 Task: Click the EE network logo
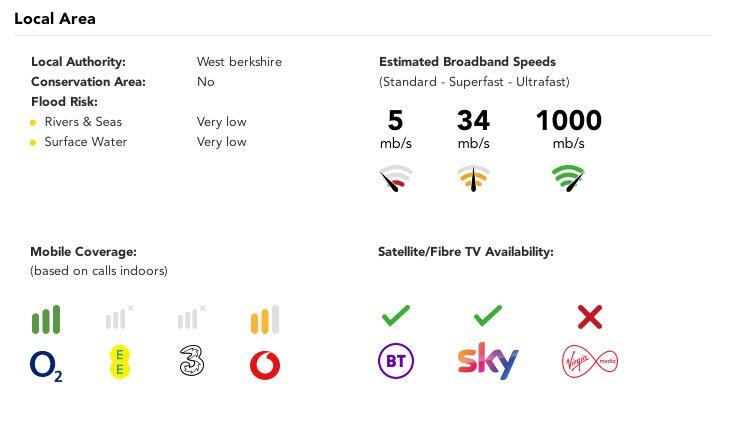click(x=120, y=363)
